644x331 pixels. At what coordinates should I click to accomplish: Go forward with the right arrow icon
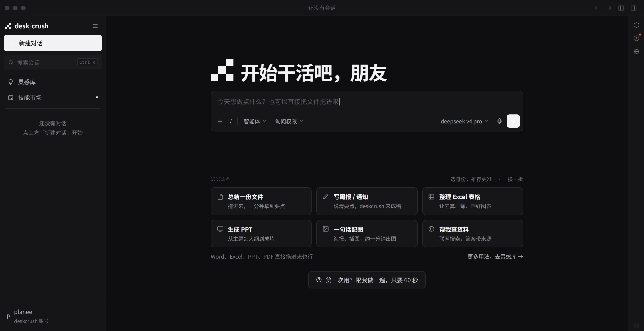tap(609, 8)
